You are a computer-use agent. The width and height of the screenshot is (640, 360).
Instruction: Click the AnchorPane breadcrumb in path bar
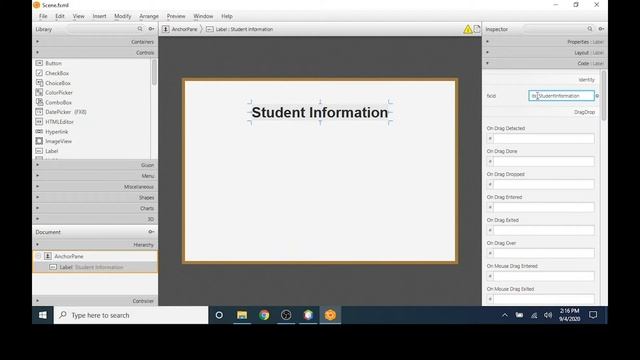coord(180,29)
